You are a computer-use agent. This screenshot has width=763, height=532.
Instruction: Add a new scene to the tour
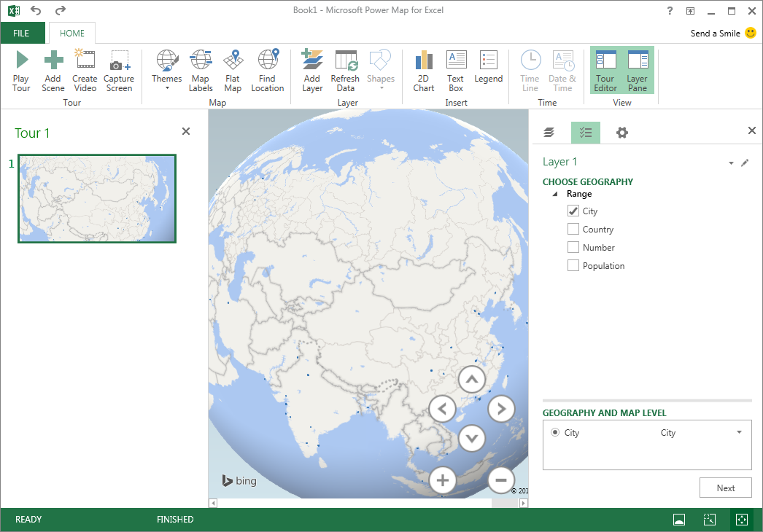53,71
